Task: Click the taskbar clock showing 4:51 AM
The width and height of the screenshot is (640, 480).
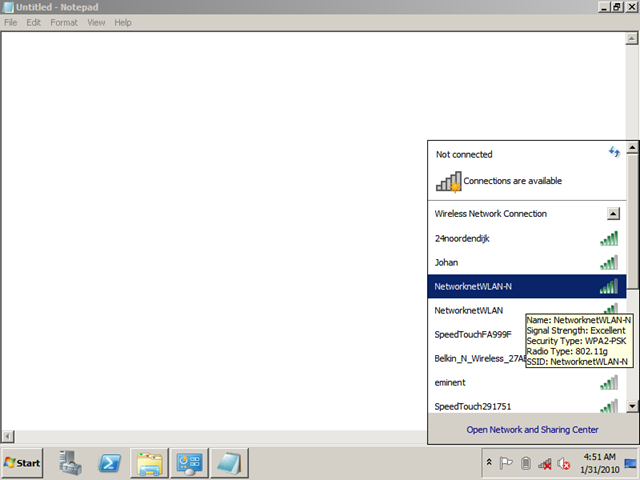Action: coord(600,463)
